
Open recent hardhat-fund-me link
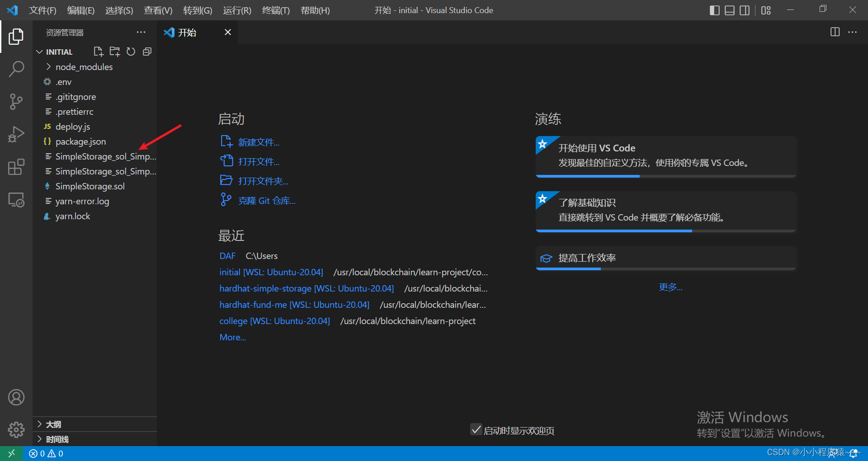pyautogui.click(x=294, y=305)
